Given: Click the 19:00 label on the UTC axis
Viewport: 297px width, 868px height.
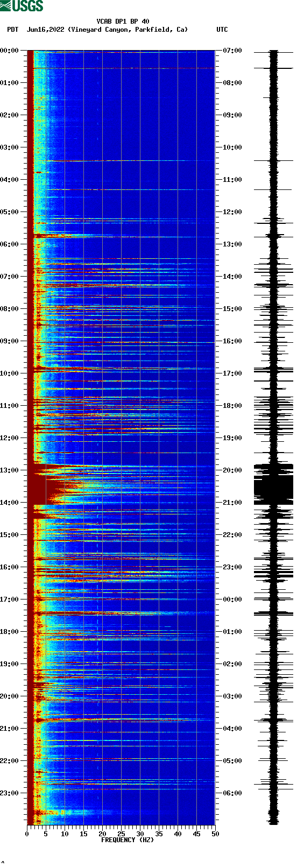Looking at the screenshot, I should (232, 438).
